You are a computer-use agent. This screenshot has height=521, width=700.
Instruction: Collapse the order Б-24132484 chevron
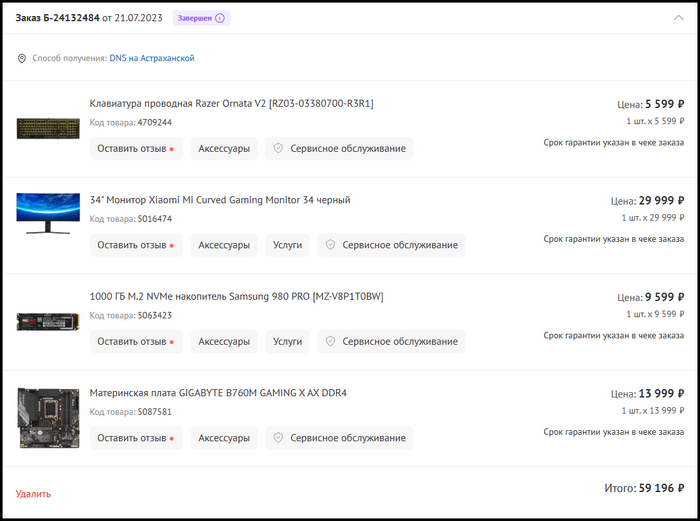[678, 18]
